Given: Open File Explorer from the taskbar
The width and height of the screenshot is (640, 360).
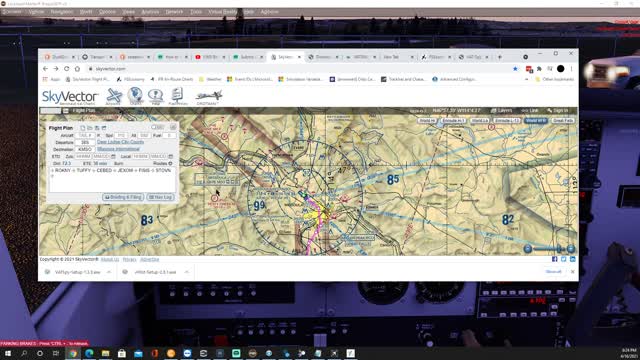Looking at the screenshot, I should coord(105,353).
